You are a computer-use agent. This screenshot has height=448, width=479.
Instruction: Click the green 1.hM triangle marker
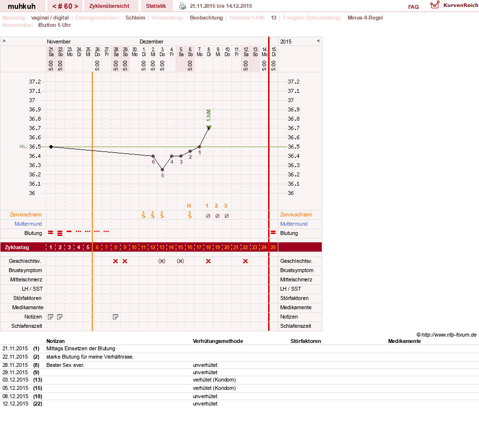(x=208, y=127)
